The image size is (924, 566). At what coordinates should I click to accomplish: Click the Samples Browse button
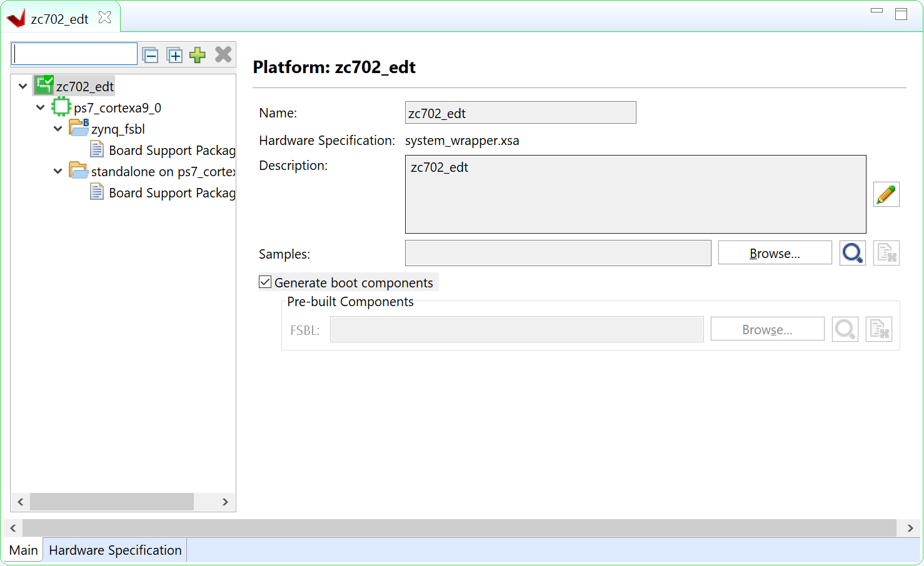(x=775, y=253)
